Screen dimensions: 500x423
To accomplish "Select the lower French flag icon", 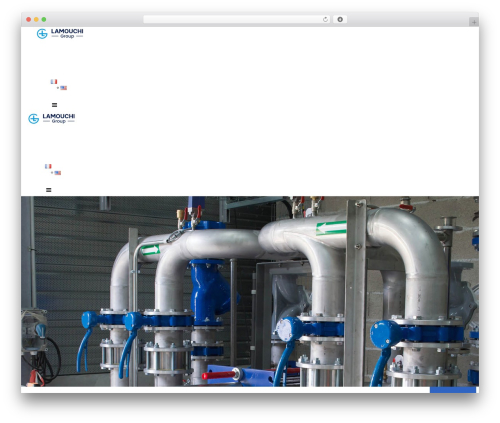I will pos(48,166).
